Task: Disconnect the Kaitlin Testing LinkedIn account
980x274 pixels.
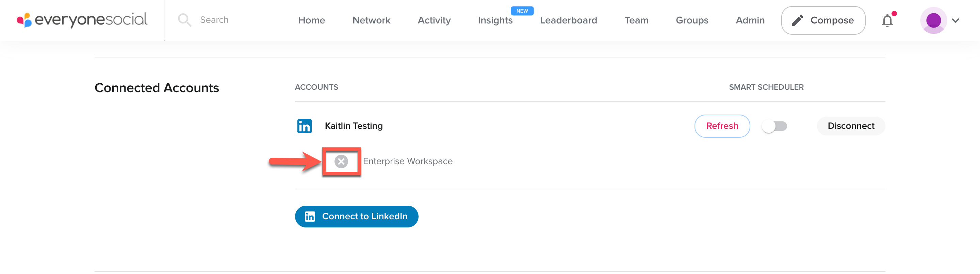Action: coord(851,126)
